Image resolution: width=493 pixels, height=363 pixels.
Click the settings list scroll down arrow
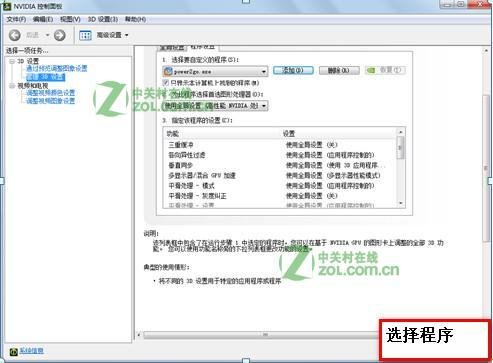(x=401, y=203)
